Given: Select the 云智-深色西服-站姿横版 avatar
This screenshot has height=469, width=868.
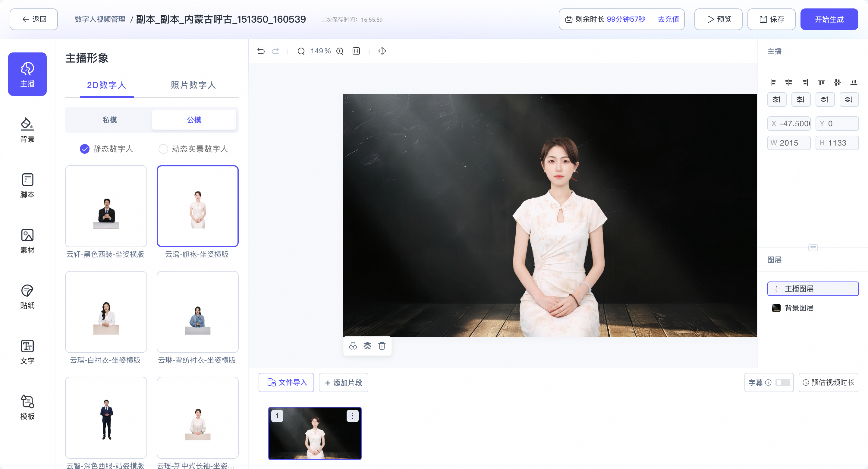Looking at the screenshot, I should [106, 418].
